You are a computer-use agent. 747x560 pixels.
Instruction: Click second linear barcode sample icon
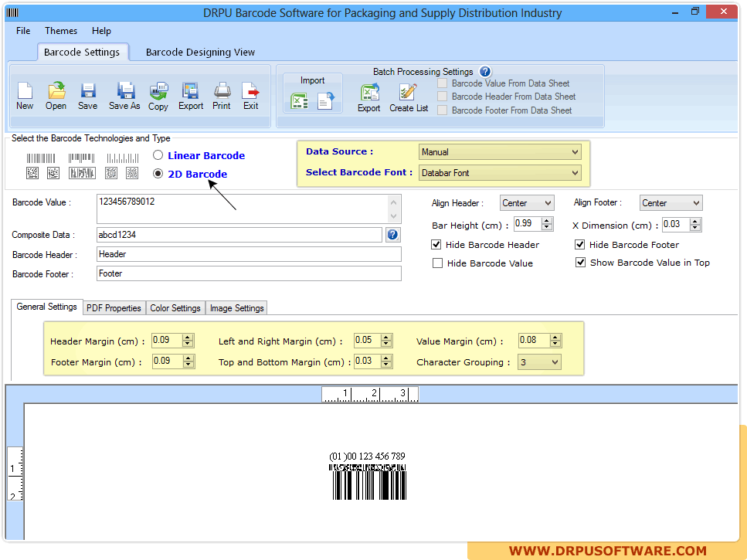click(81, 158)
